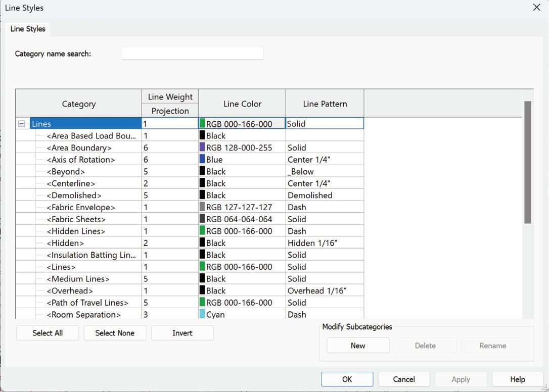Select the <Fabric Envelope> row
Image resolution: width=549 pixels, height=392 pixels.
click(81, 207)
